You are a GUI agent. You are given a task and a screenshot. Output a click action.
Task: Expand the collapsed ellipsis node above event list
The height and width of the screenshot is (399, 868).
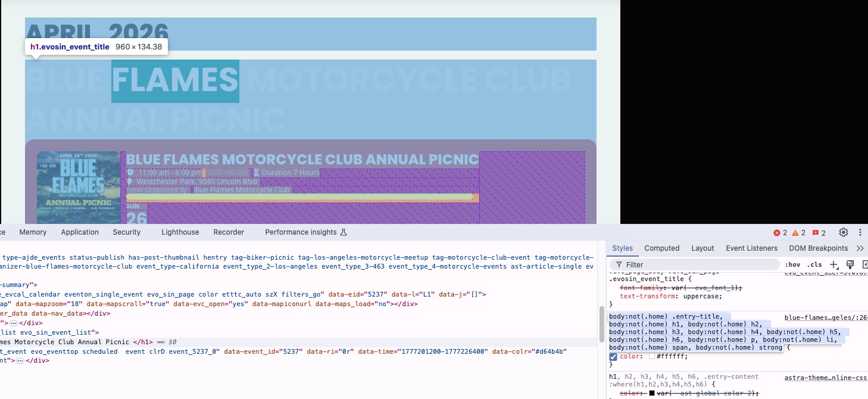coord(14,323)
